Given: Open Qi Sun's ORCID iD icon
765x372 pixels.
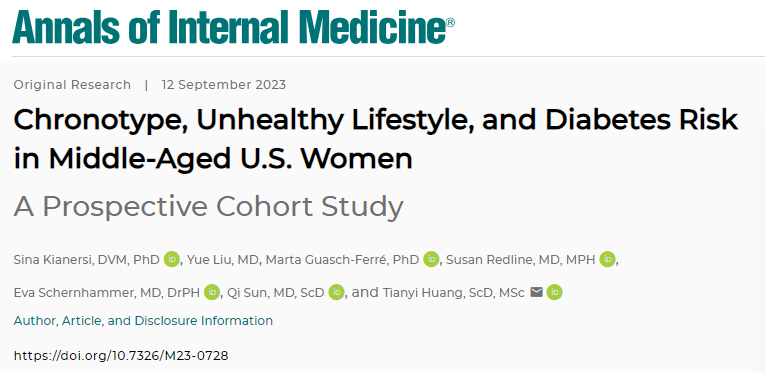Looking at the screenshot, I should click(336, 292).
